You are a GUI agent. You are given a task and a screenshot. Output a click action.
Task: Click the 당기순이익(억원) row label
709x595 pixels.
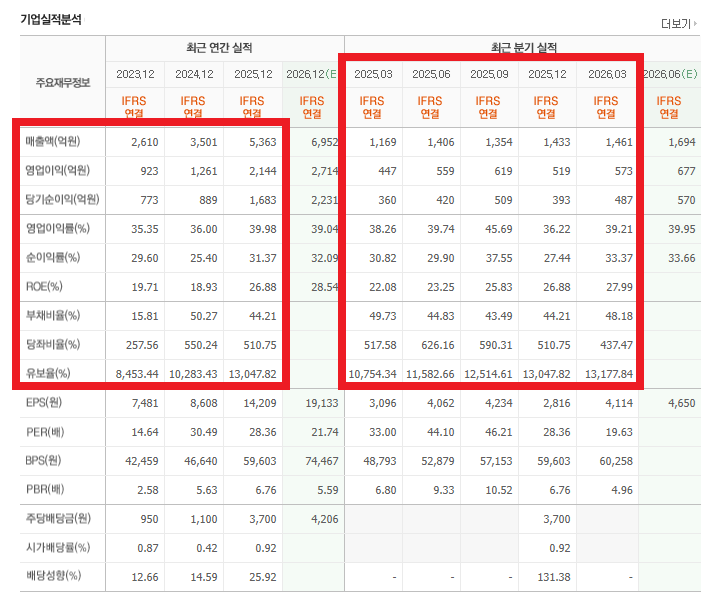tap(62, 199)
